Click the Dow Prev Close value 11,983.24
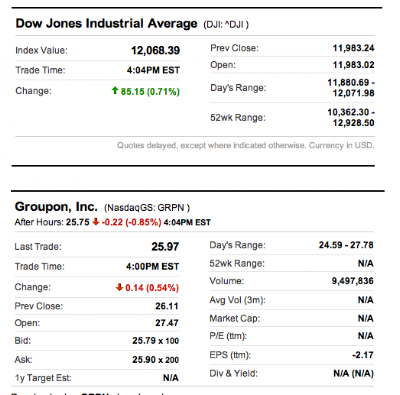Screen dimensions: 400x395 click(x=354, y=48)
